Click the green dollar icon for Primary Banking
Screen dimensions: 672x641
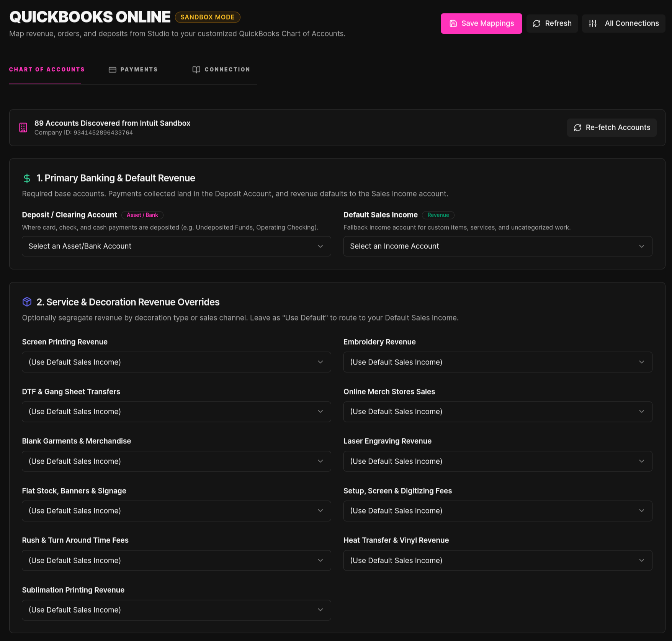tap(27, 178)
